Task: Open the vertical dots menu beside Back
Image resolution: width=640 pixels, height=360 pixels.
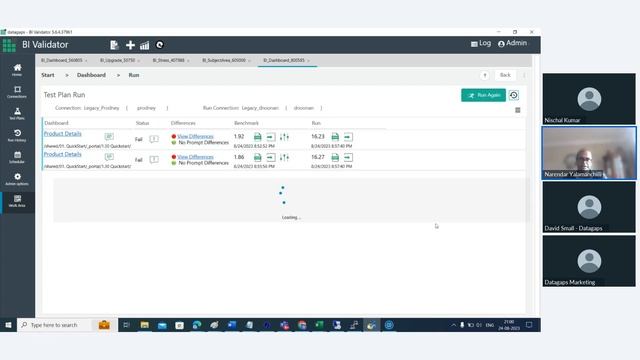Action: [524, 75]
